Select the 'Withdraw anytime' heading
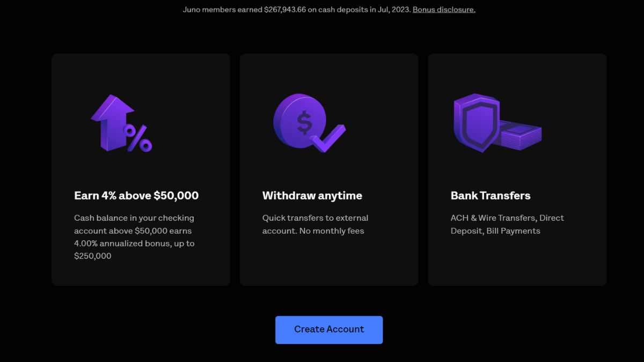 tap(312, 195)
